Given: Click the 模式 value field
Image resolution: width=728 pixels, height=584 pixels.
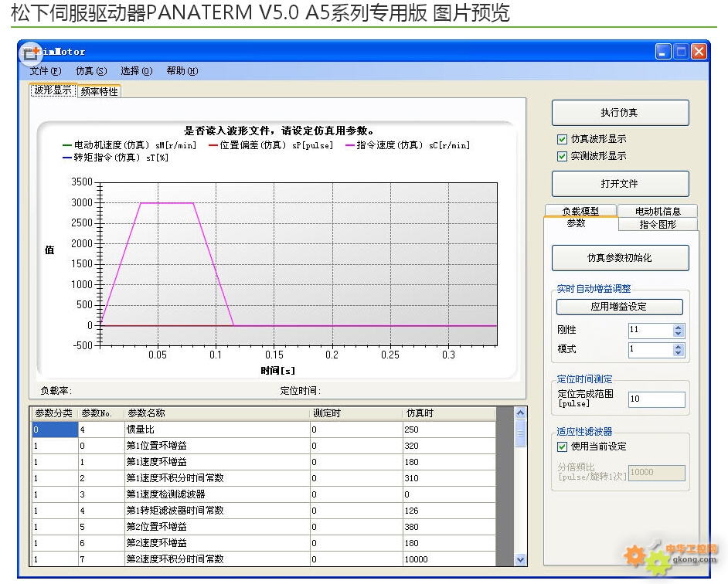Looking at the screenshot, I should (651, 350).
